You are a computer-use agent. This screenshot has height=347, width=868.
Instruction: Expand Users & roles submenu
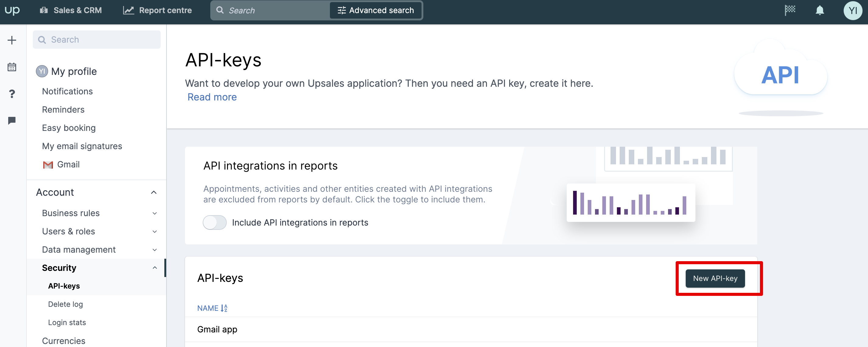(155, 231)
